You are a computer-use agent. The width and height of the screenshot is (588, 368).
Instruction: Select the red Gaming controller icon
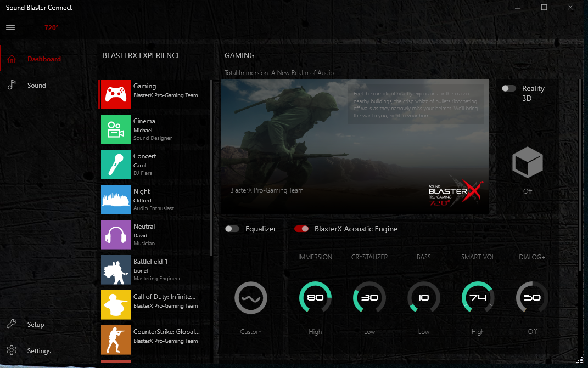[x=116, y=94]
